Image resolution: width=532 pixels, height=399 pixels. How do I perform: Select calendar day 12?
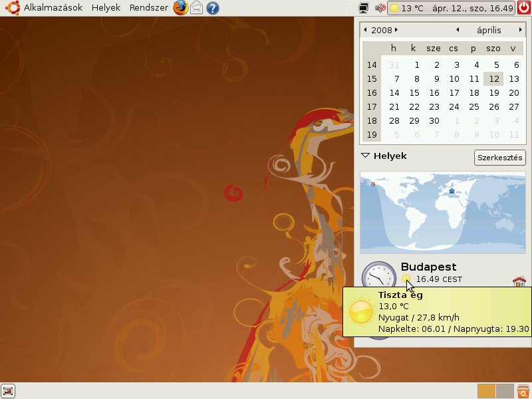pyautogui.click(x=493, y=78)
